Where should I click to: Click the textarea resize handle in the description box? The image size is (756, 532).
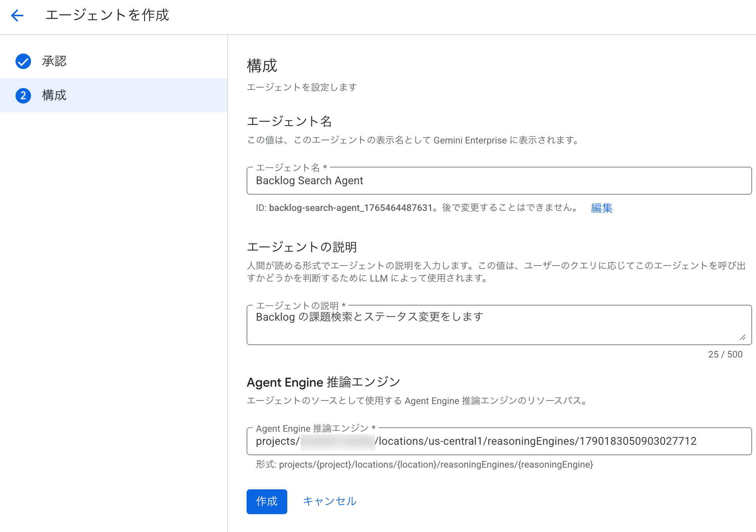point(742,337)
